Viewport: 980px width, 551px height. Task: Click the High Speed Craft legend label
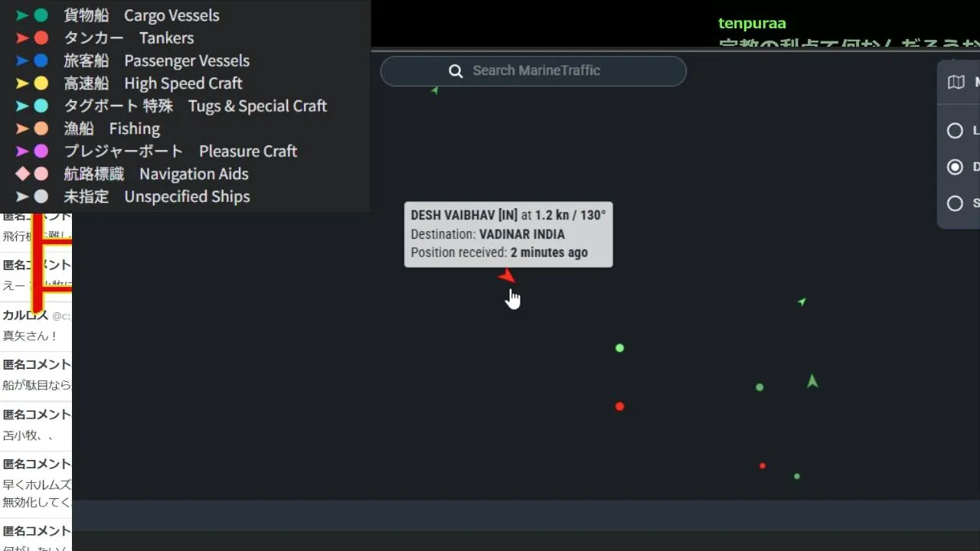pos(183,83)
